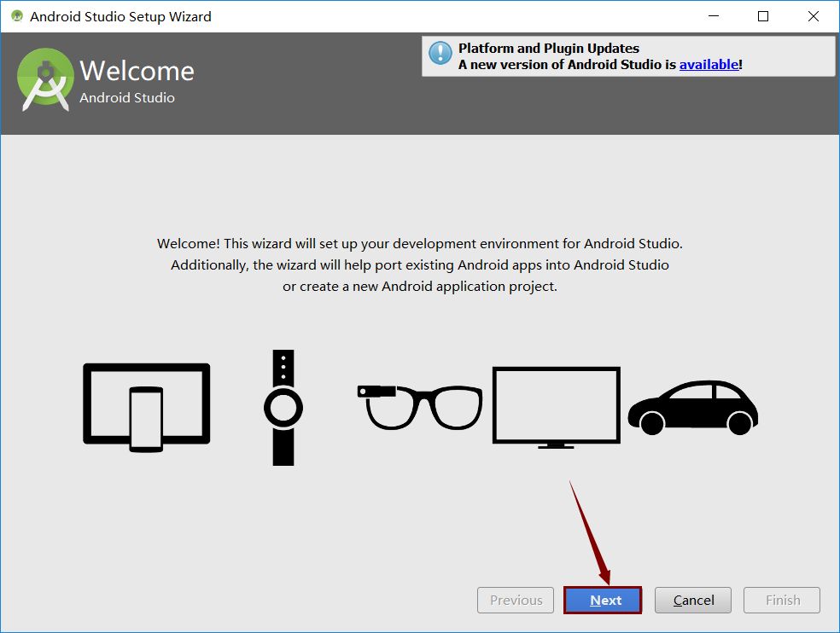Click the car Auto icon
The image size is (840, 633).
click(692, 408)
